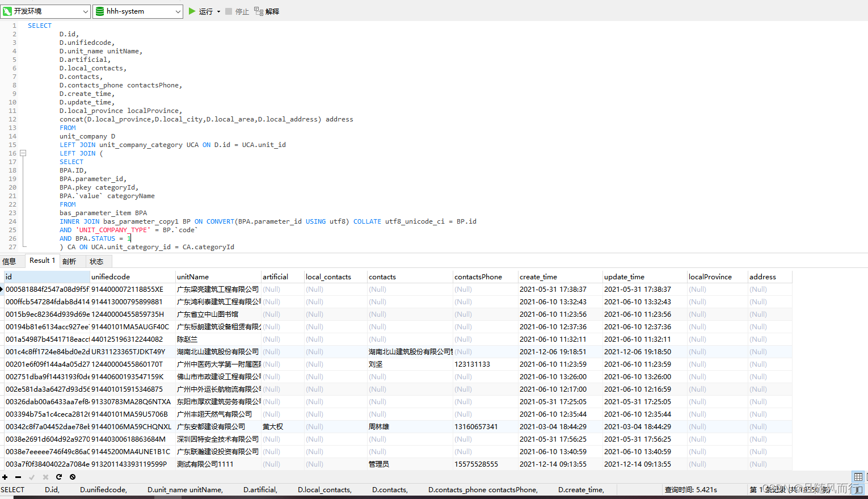
Task: Click the create_time column header
Action: [x=561, y=277]
